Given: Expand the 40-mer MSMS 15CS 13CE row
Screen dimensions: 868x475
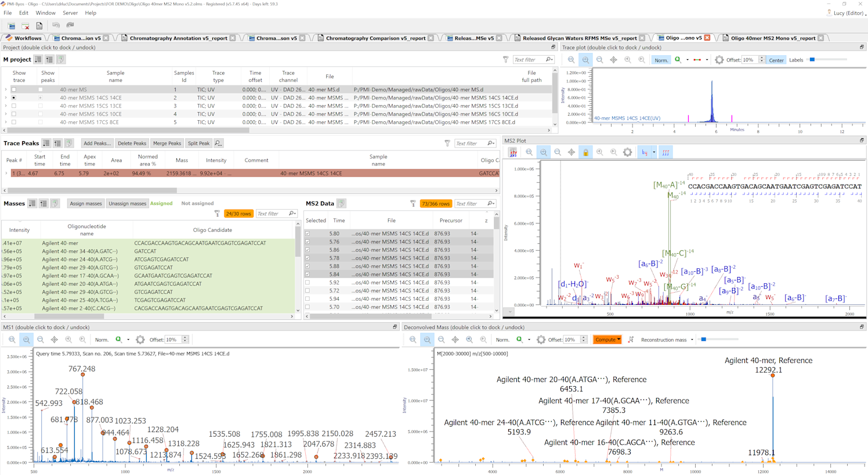Looking at the screenshot, I should tap(6, 106).
